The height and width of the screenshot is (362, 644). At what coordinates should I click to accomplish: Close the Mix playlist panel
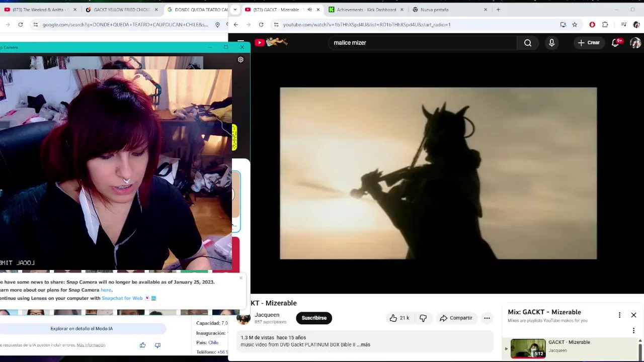tap(633, 315)
